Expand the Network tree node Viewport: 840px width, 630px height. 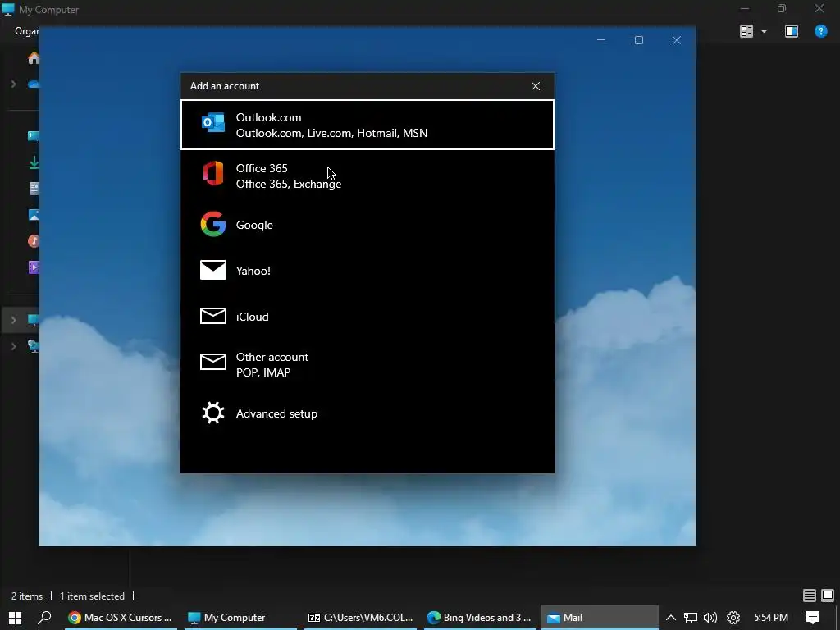[x=13, y=346]
